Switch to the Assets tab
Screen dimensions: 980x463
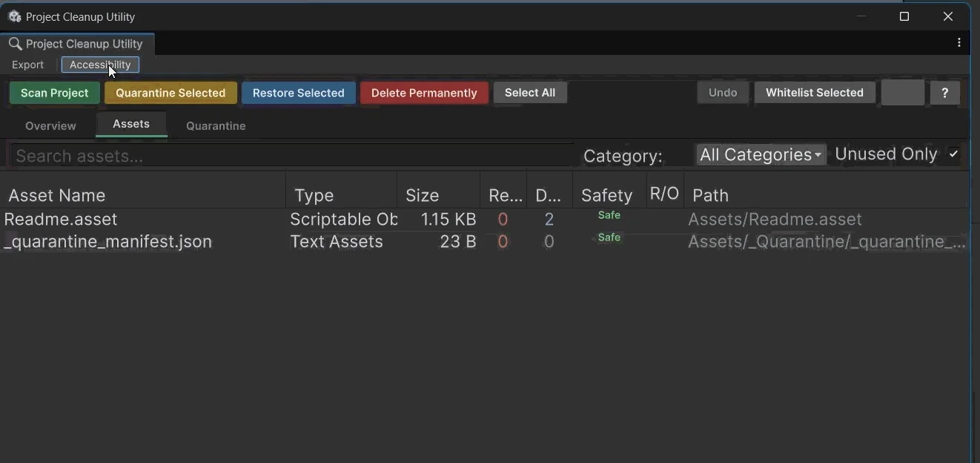point(131,124)
